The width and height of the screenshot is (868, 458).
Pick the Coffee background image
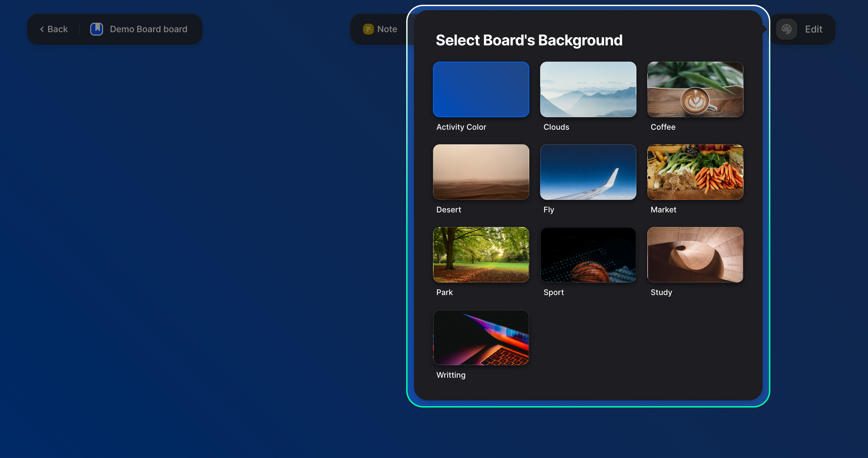[695, 89]
